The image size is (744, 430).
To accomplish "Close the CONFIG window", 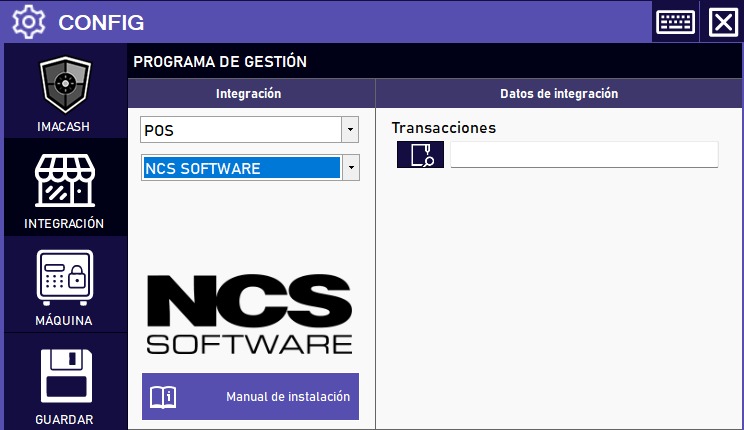I will 723,21.
